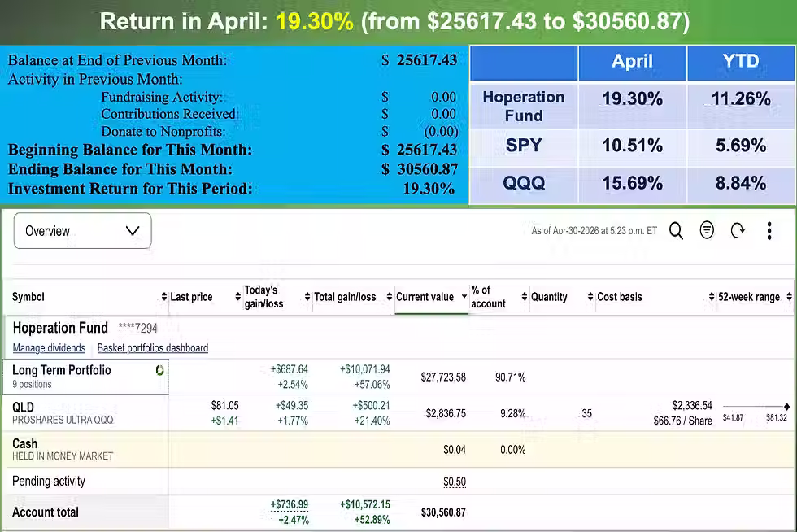Screen dimensions: 797x532
Task: Sort by Total gain/loss column arrows
Action: [x=389, y=297]
